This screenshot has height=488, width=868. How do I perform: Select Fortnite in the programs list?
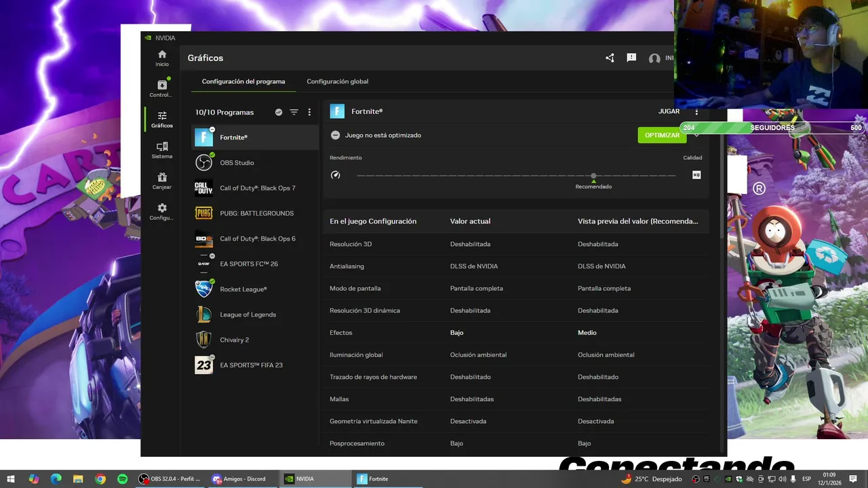click(255, 138)
